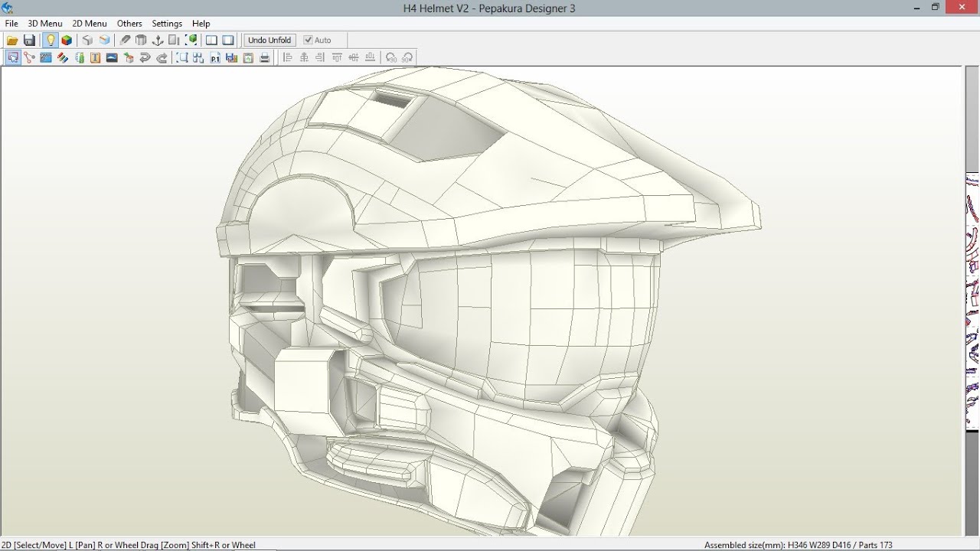Open the Settings menu
Image resolution: width=980 pixels, height=551 pixels.
click(167, 24)
